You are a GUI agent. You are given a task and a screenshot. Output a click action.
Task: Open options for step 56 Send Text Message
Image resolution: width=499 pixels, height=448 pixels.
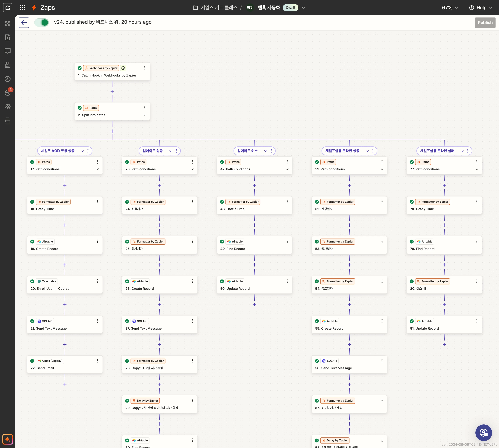[x=382, y=361]
